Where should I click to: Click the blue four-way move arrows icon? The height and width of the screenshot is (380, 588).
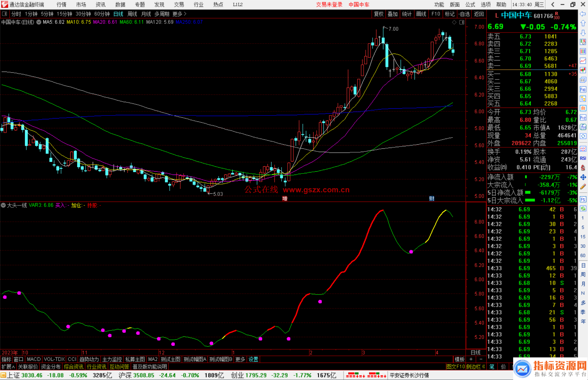[x=583, y=177]
